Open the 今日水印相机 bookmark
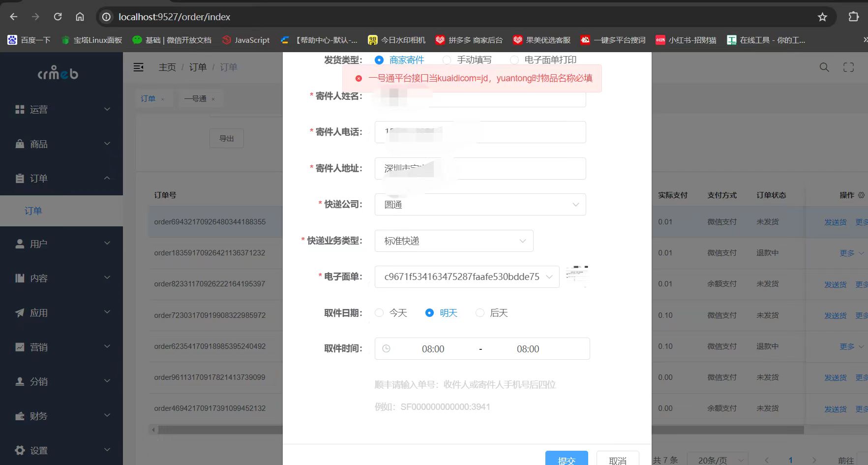This screenshot has height=465, width=868. 397,40
